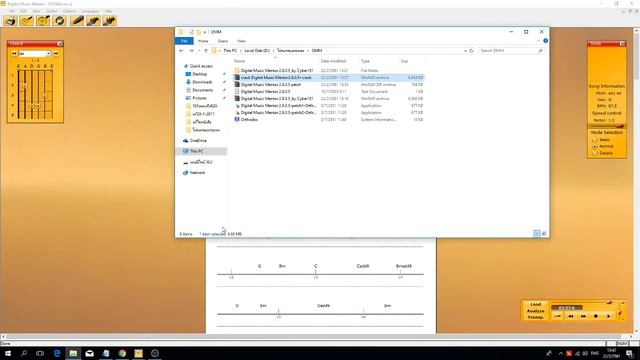Open the Control menu in Music Mentor
Viewport: 640px width, 360px height.
[51, 11]
